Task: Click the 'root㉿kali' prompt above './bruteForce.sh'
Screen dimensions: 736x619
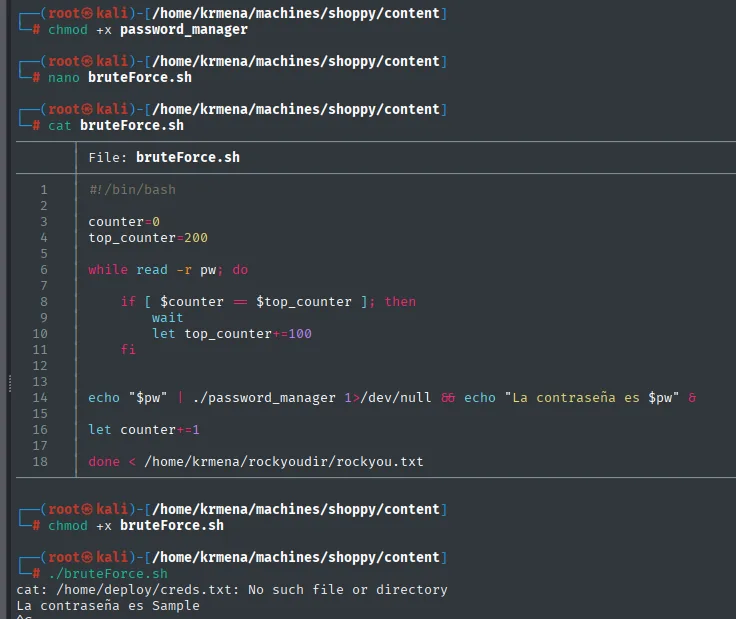Action: pos(88,557)
